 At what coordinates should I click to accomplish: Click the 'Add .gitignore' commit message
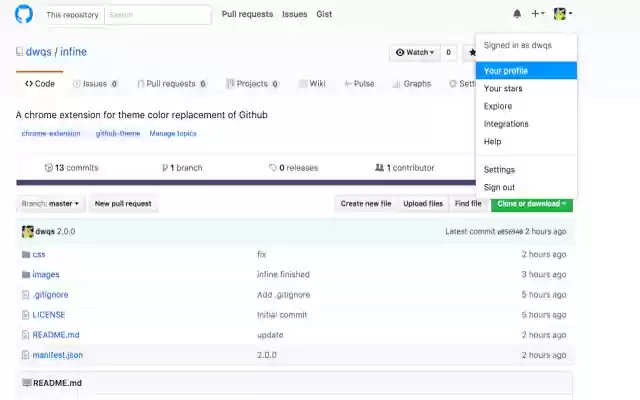[284, 295]
